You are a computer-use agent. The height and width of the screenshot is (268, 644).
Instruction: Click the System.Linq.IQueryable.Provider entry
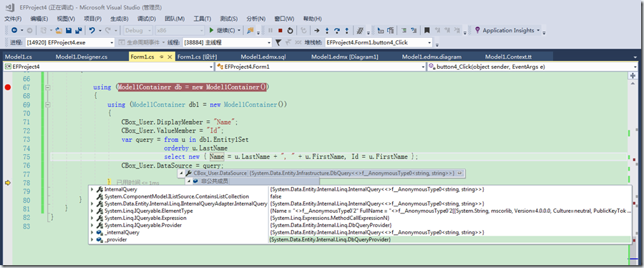tap(143, 225)
